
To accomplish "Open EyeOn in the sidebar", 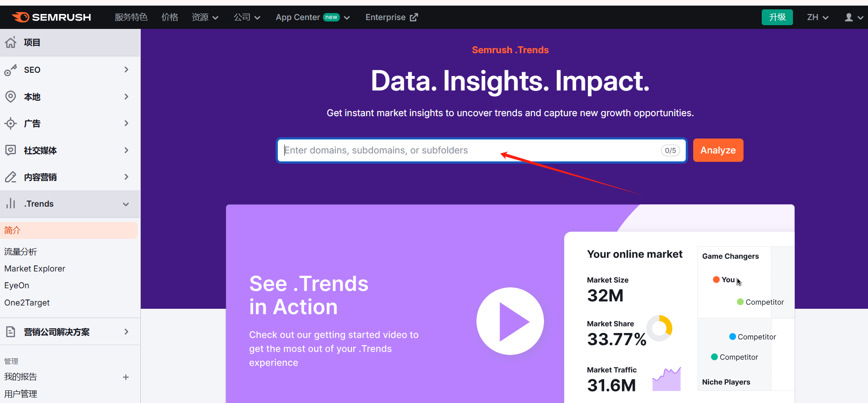I will click(17, 285).
